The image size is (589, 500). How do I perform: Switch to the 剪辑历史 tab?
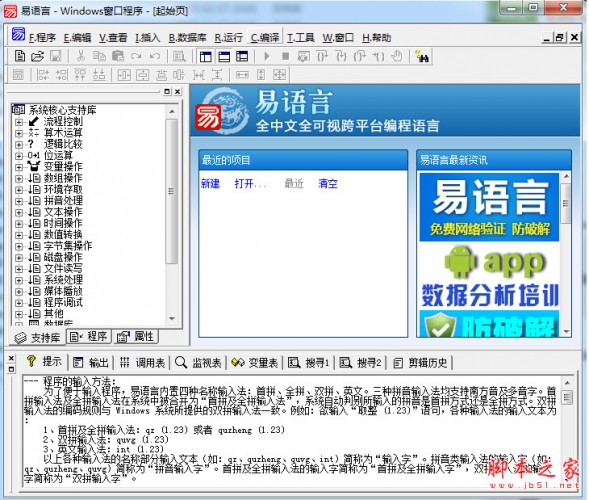[420, 363]
